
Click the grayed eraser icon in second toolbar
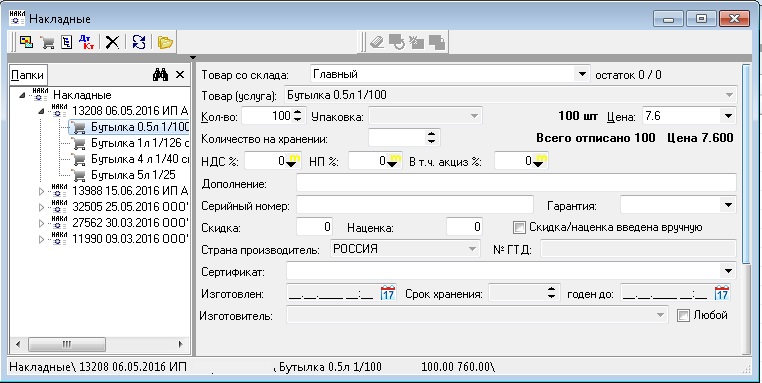pyautogui.click(x=377, y=42)
